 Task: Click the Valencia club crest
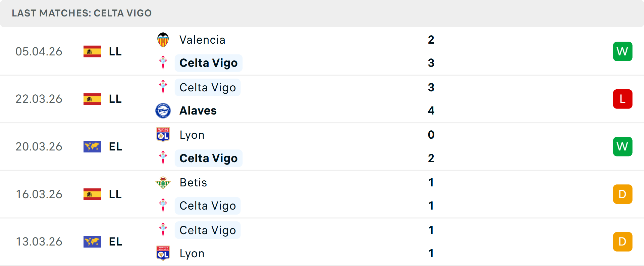tap(163, 39)
